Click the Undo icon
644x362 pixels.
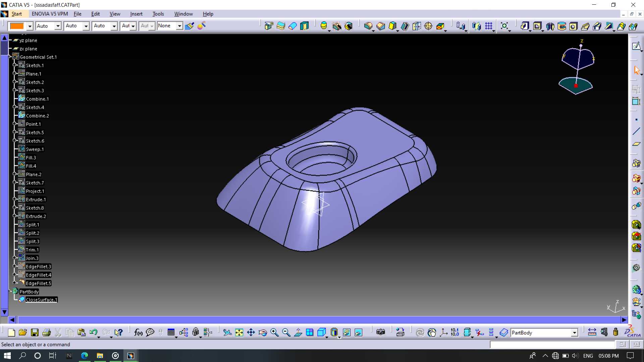point(93,333)
